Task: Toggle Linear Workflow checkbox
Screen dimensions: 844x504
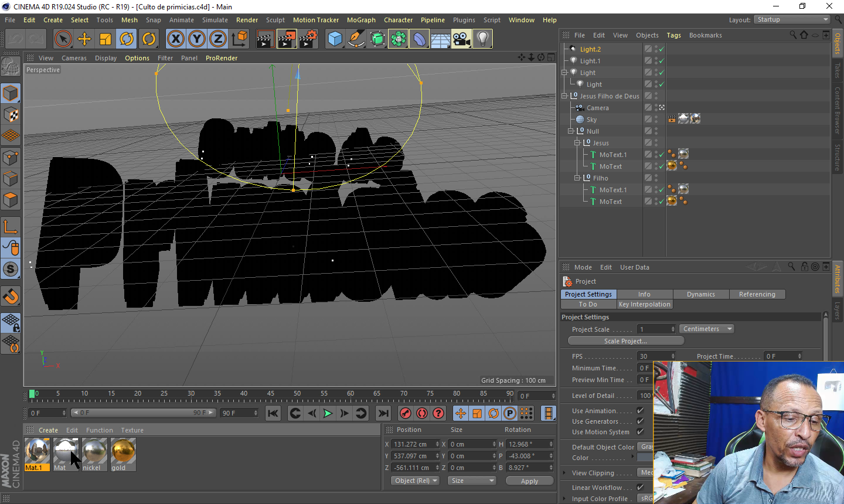Action: pos(640,488)
